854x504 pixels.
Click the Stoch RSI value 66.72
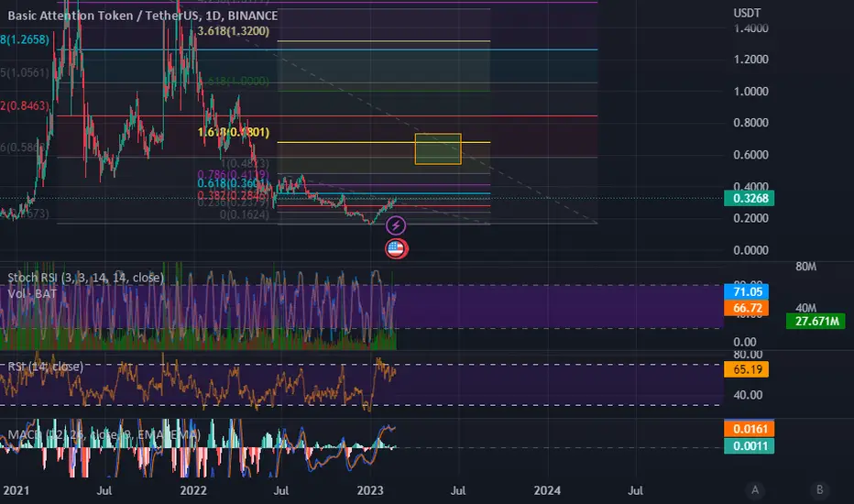coord(746,308)
